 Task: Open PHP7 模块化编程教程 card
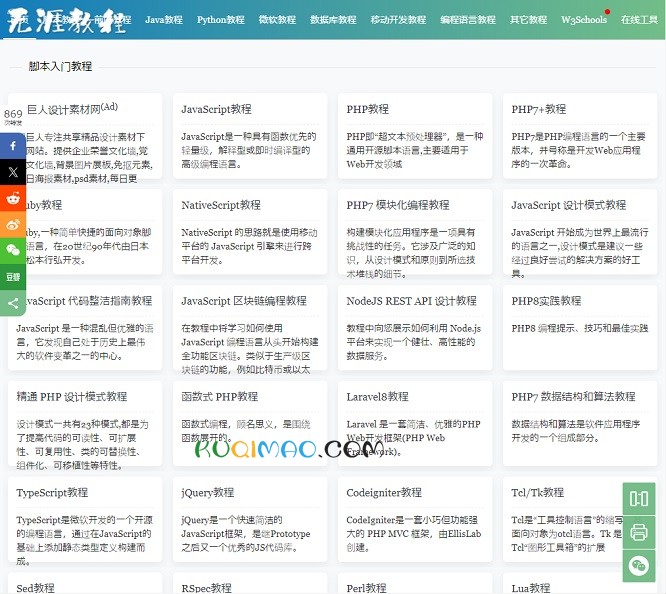[415, 232]
